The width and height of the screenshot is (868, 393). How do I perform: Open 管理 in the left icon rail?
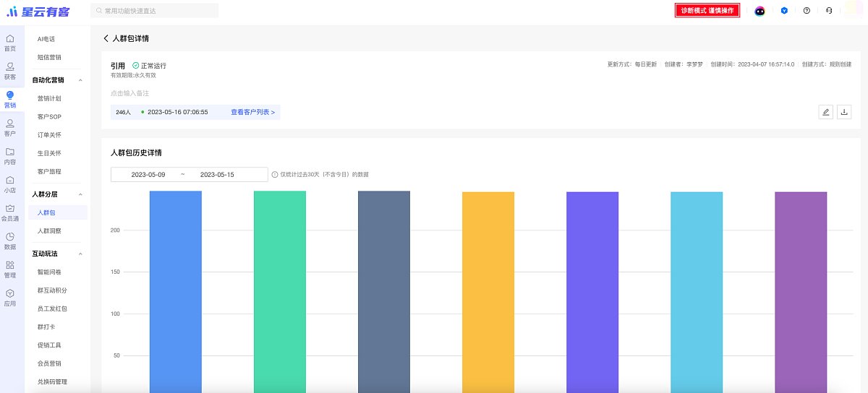pos(10,269)
